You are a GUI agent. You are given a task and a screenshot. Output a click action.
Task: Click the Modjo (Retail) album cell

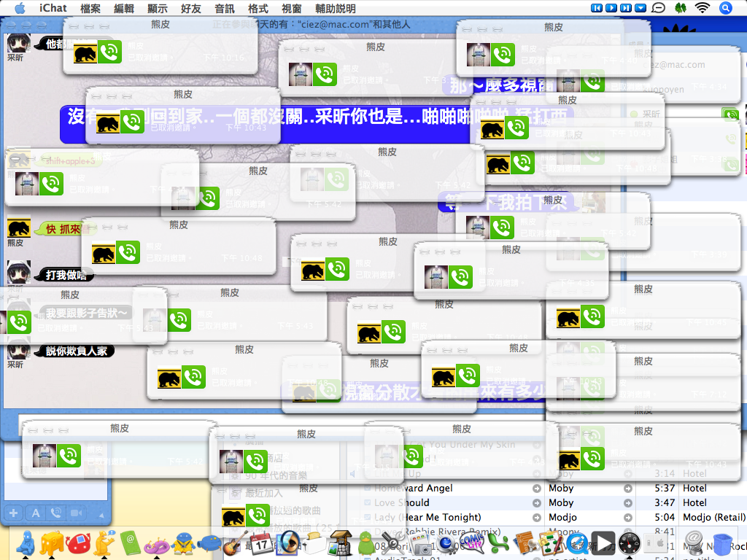[713, 517]
